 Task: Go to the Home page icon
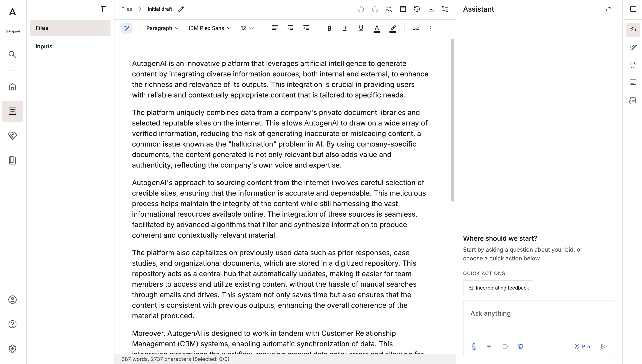point(12,87)
